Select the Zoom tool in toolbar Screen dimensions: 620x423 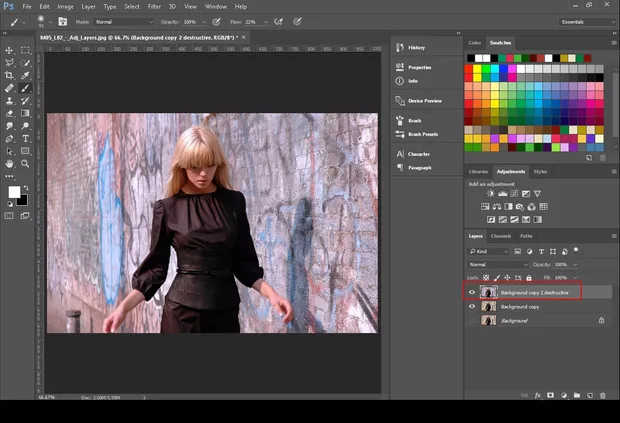tap(25, 163)
